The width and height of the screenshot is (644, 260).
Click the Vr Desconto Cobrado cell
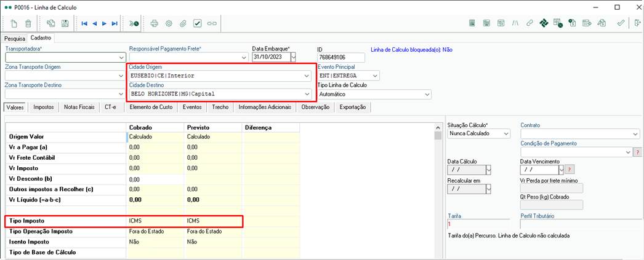(155, 179)
